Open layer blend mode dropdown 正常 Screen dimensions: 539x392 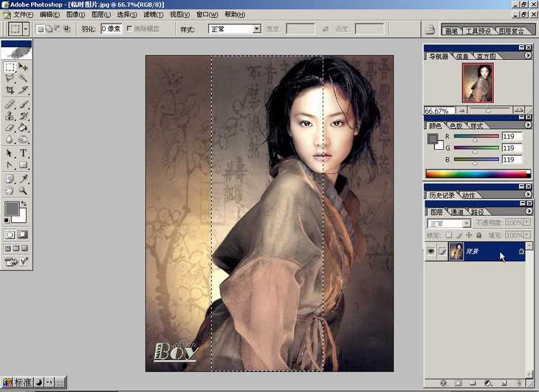click(449, 224)
